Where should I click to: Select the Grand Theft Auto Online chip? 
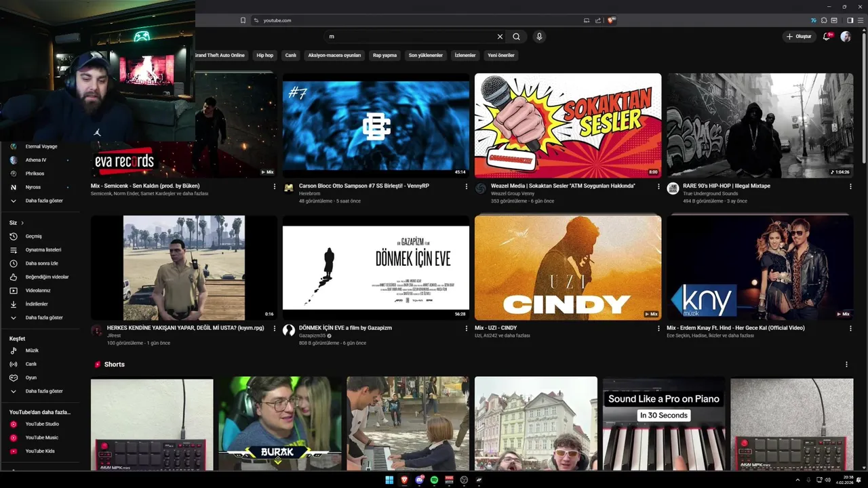219,55
